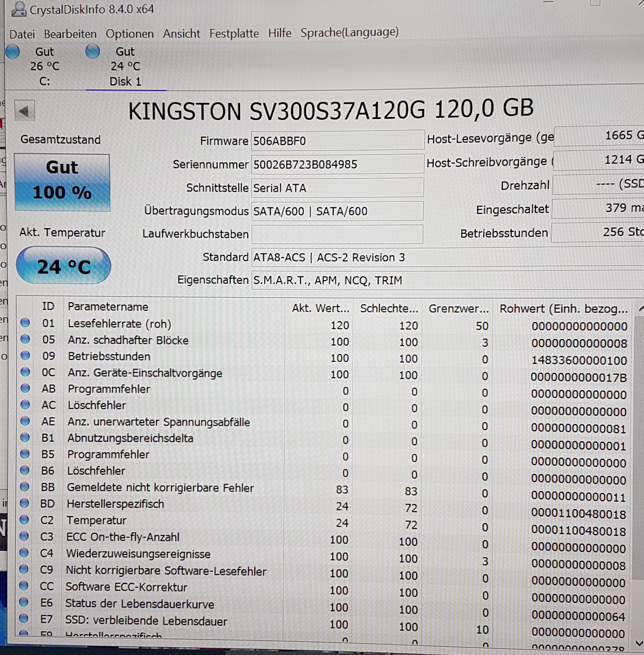Viewport: 644px width, 655px height.
Task: Select the Disk 1 health status orb
Action: click(92, 52)
